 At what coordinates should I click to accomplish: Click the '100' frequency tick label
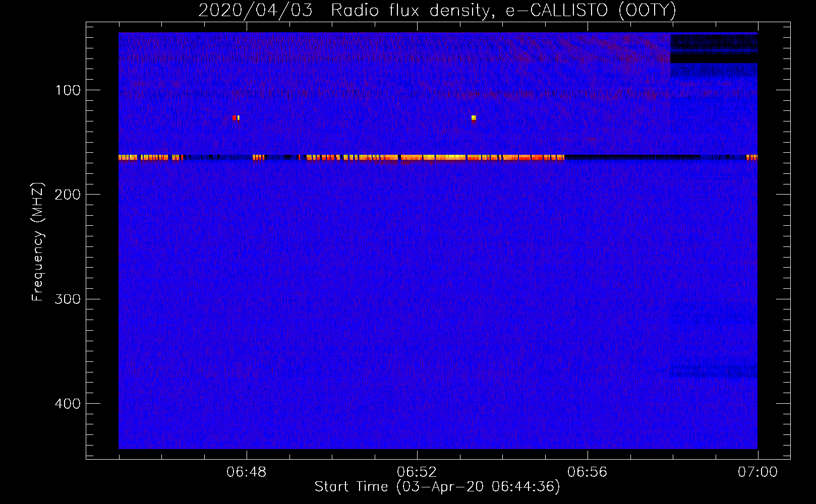(68, 90)
